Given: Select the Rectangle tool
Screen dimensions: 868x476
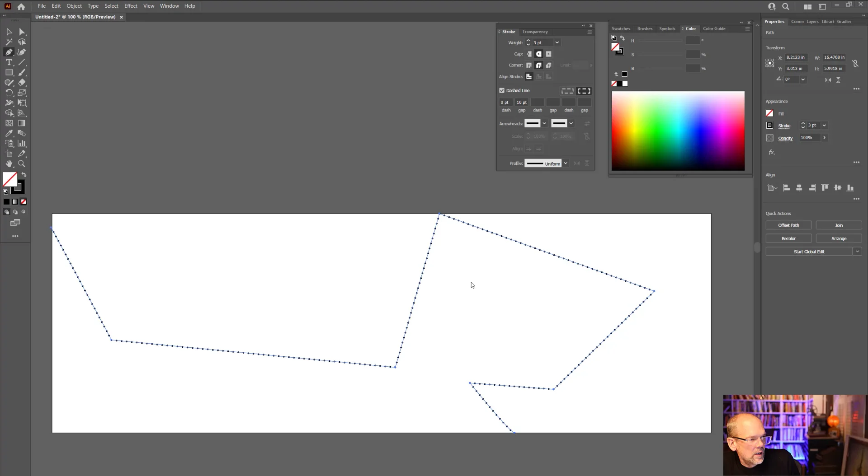Looking at the screenshot, I should point(9,72).
